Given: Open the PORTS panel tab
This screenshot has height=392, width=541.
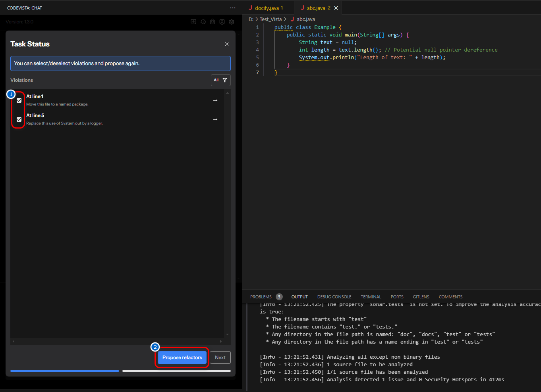Looking at the screenshot, I should 397,297.
